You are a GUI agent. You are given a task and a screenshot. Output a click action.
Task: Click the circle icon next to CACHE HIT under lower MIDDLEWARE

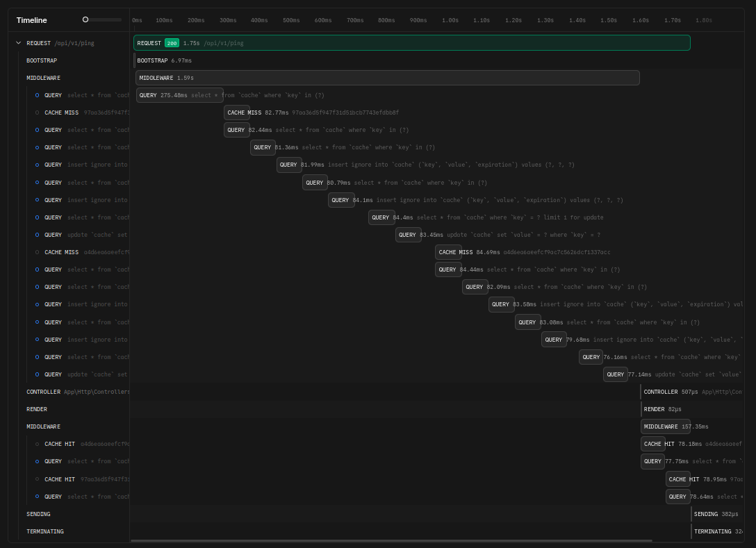click(38, 444)
